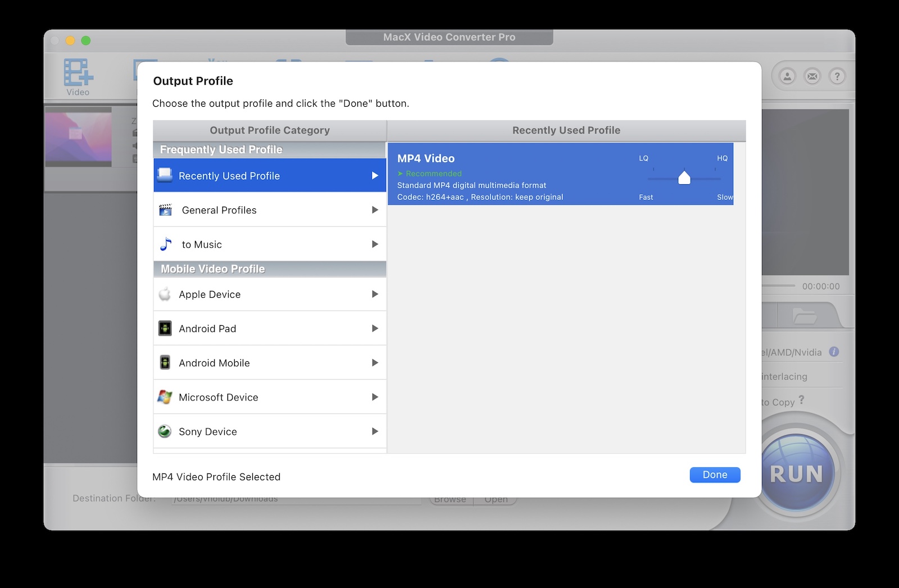Image resolution: width=899 pixels, height=588 pixels.
Task: Click the Android Mobile robot icon
Action: coord(165,363)
